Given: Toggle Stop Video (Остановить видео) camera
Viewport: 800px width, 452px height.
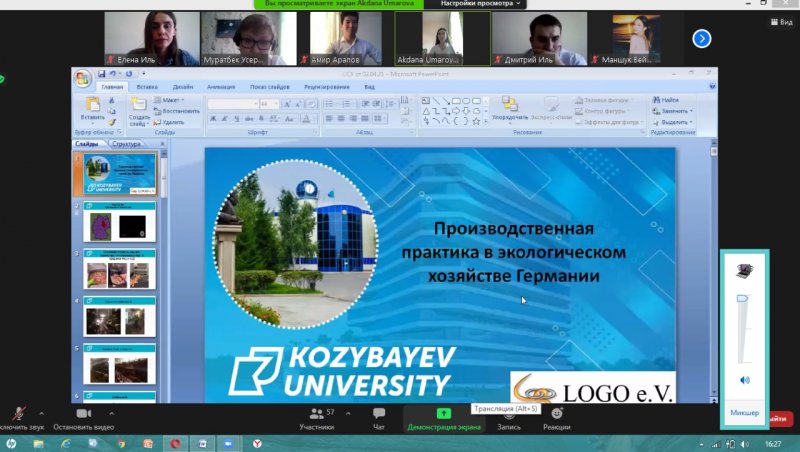Looking at the screenshot, I should 84,418.
